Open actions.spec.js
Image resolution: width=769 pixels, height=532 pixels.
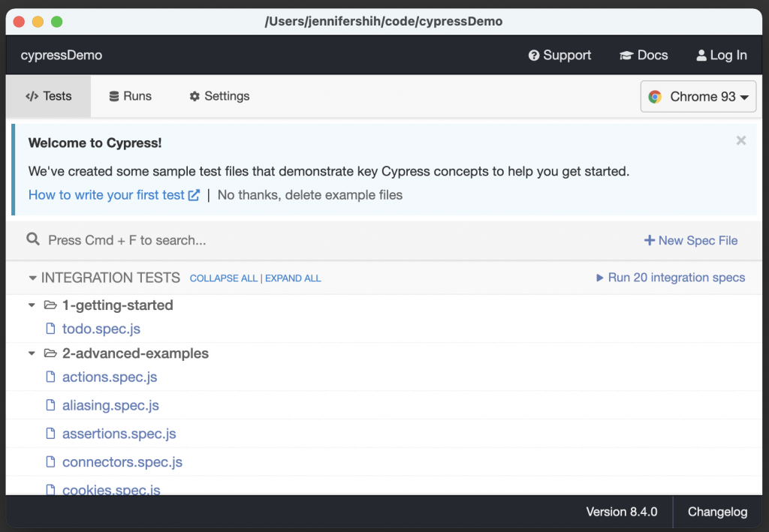110,377
